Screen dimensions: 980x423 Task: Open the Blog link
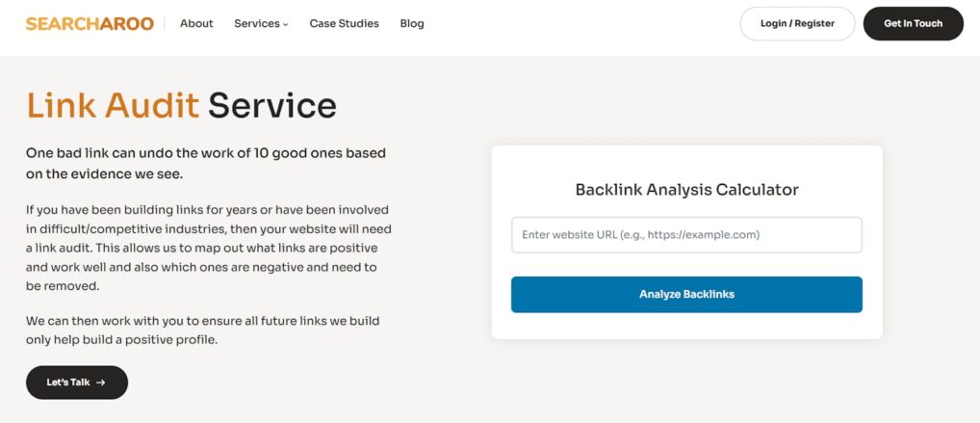coord(412,24)
